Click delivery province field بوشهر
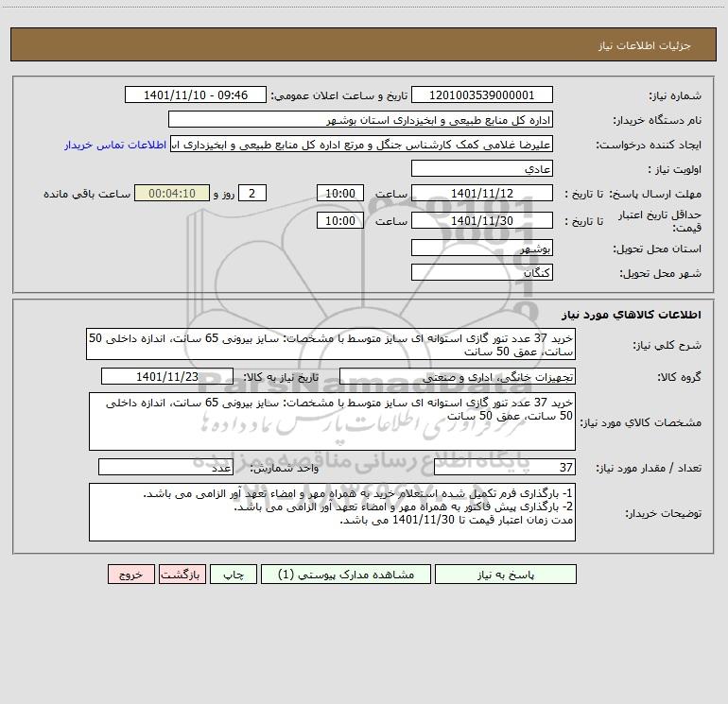The width and height of the screenshot is (728, 704). (482, 249)
